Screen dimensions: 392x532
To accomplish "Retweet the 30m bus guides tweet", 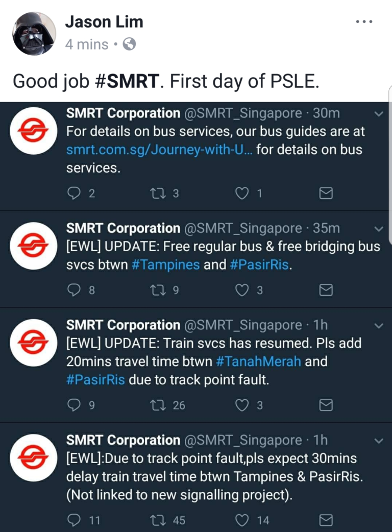I will click(155, 194).
